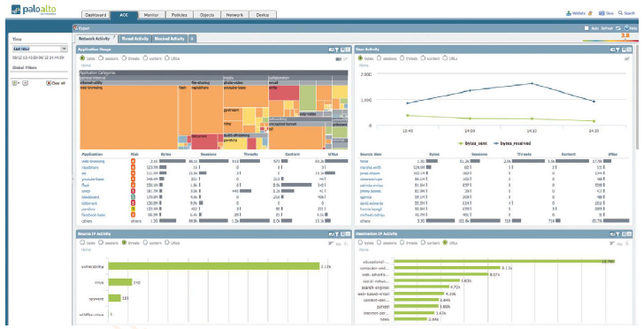Select bytes radio in Destination IP Activity
This screenshot has height=329, width=644.
360,242
